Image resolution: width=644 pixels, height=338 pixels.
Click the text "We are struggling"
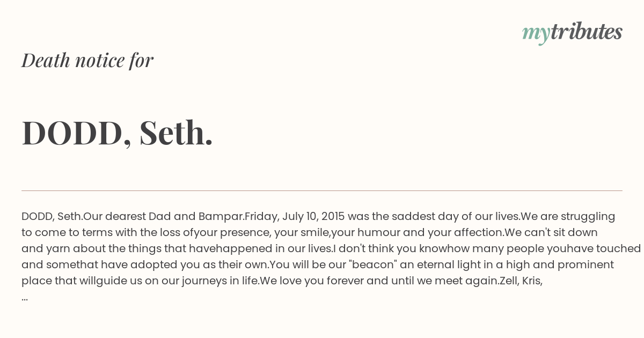pos(568,217)
